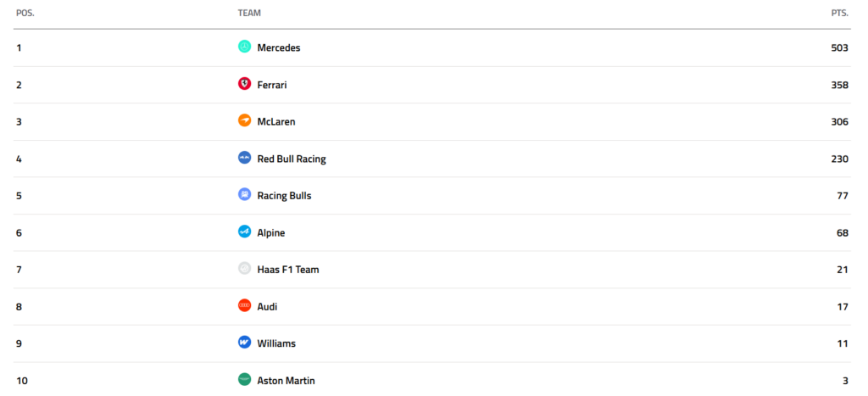Select the blue Williams logo icon

[244, 343]
